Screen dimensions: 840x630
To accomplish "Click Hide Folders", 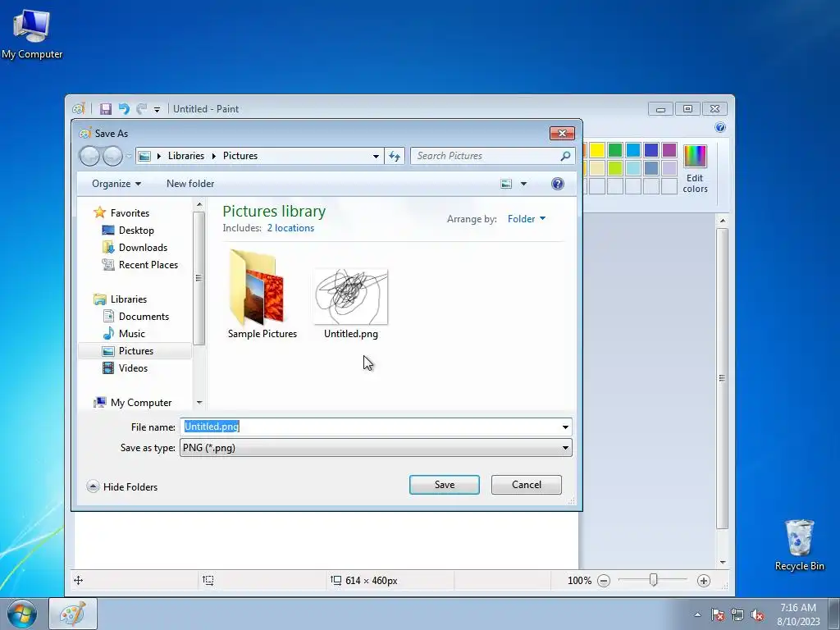I will (x=122, y=486).
